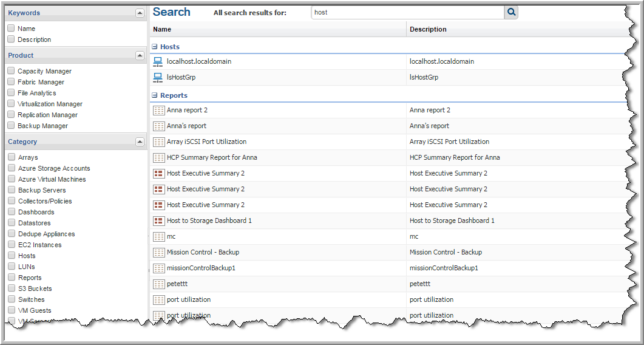Click the Anna report 2 table icon
This screenshot has height=345, width=644.
click(158, 110)
